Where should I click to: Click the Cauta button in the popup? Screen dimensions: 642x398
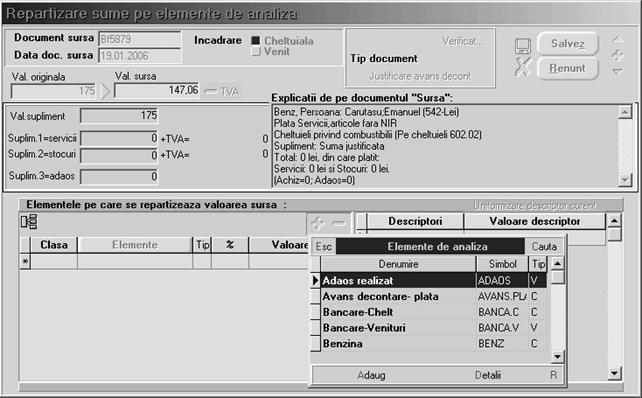[x=544, y=246]
